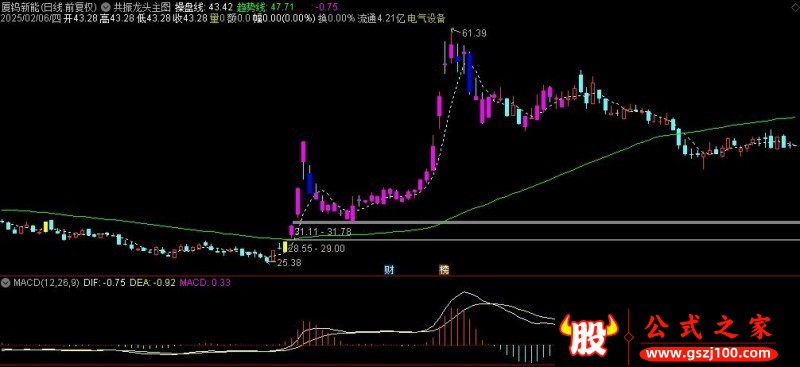Select the DEA: -0.92 readout
This screenshot has width=800, height=367.
coord(152,282)
